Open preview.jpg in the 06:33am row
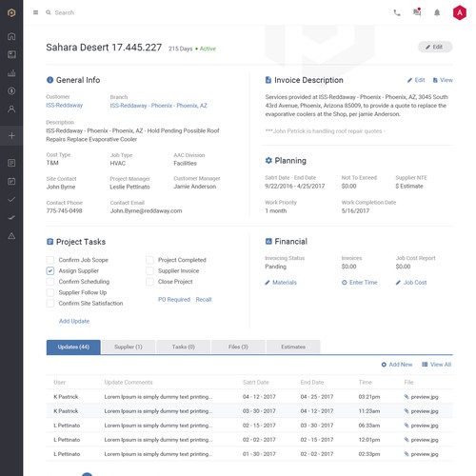Viewport: 476px width, 476px height. 425,426
